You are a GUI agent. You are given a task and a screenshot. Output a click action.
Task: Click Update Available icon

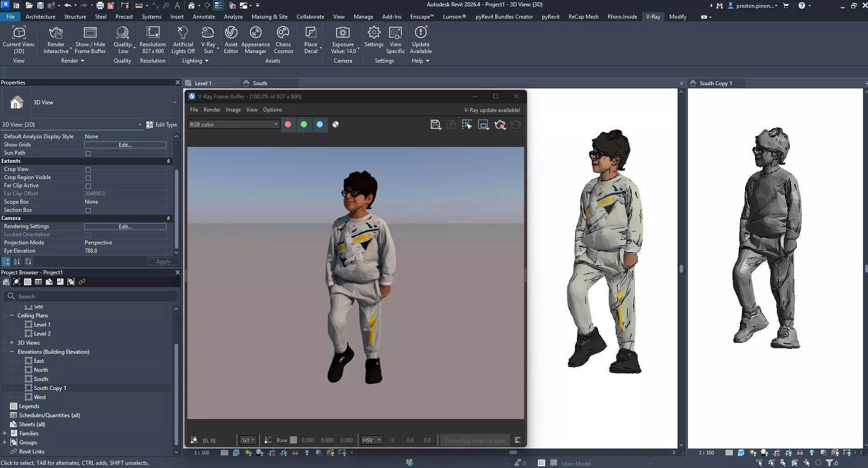coord(421,33)
